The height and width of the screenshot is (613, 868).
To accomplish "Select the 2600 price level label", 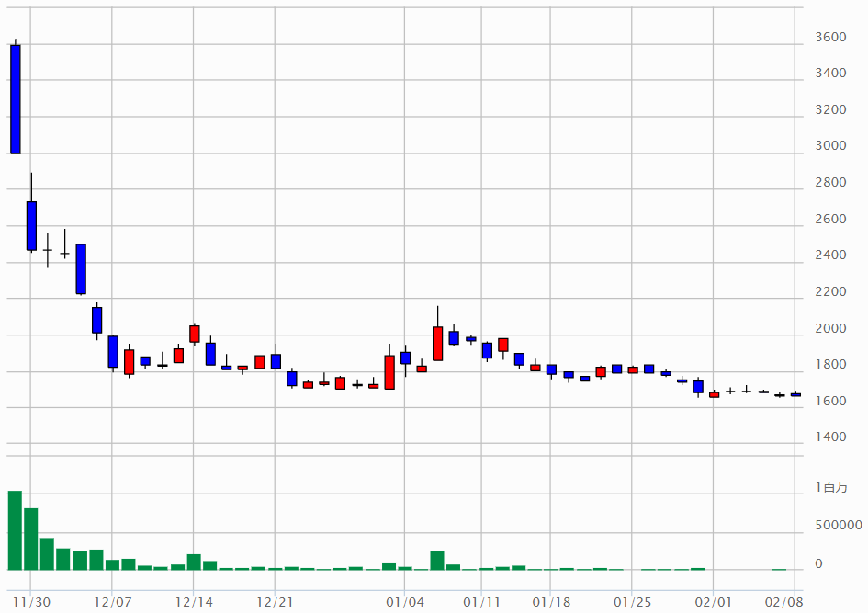I will pos(830,219).
